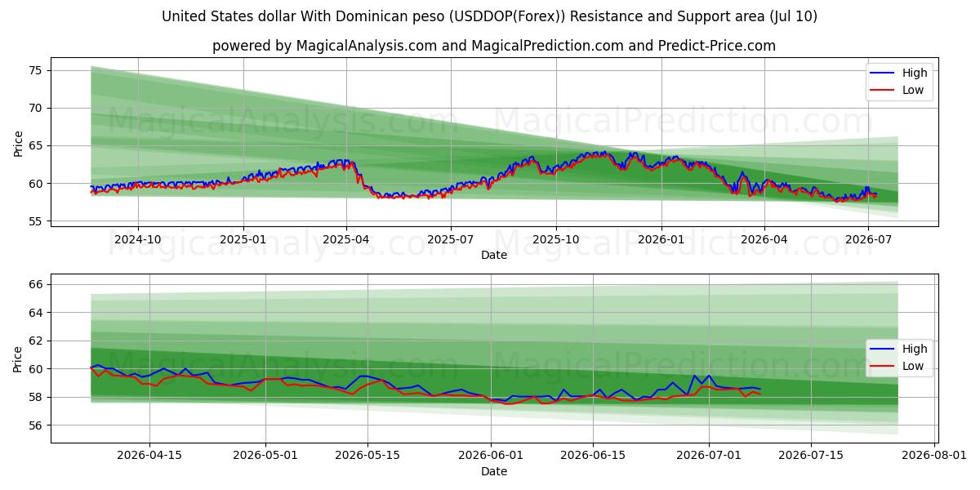
Task: Click the '2025-10' tick label on top chart
Action: pos(556,238)
